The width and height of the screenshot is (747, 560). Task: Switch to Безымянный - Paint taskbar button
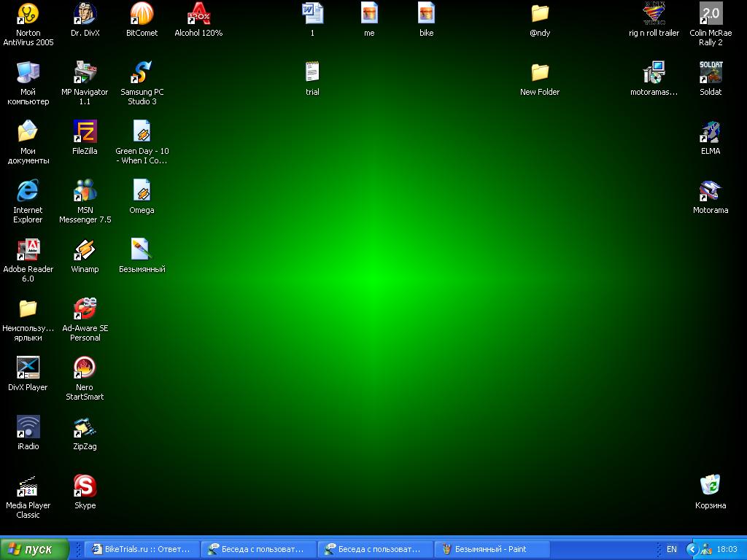tap(490, 549)
